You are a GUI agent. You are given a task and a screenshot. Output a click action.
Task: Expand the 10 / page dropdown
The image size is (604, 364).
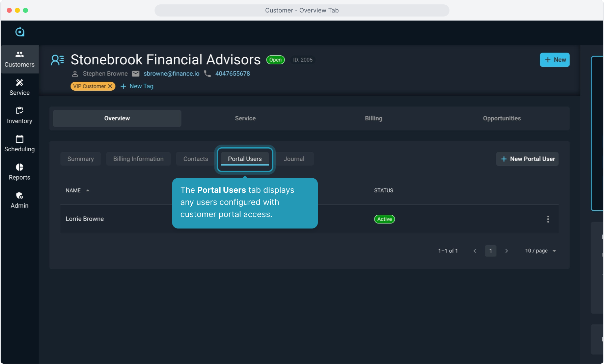point(540,251)
